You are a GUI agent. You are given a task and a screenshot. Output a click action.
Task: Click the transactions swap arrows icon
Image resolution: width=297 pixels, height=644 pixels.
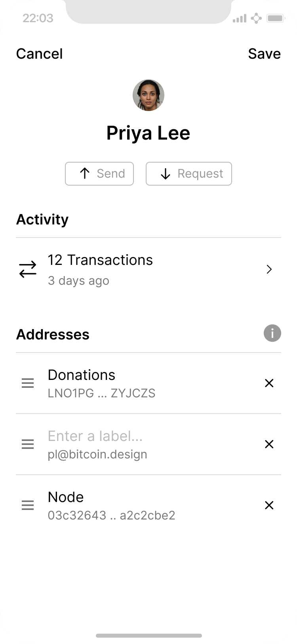[28, 270]
